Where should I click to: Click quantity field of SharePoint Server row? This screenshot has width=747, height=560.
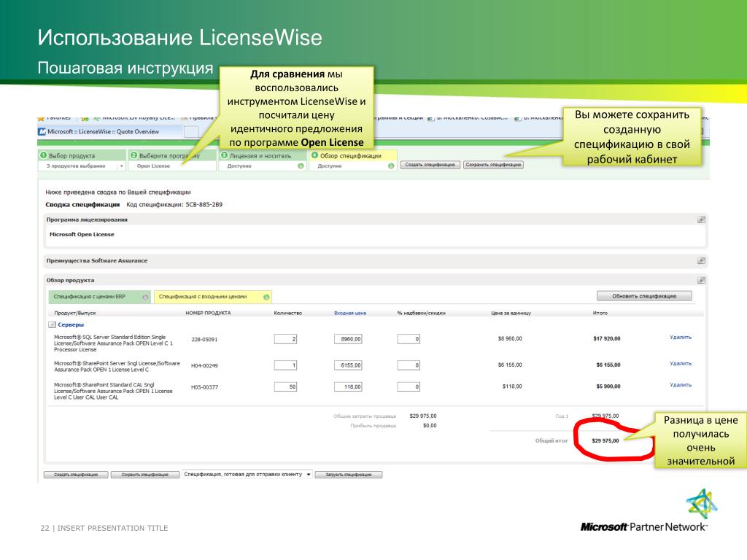tap(285, 365)
